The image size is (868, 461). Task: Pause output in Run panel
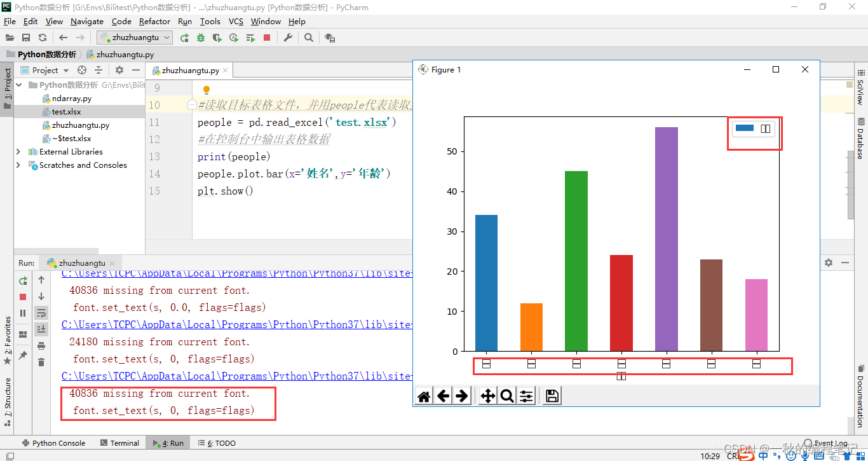click(x=23, y=313)
